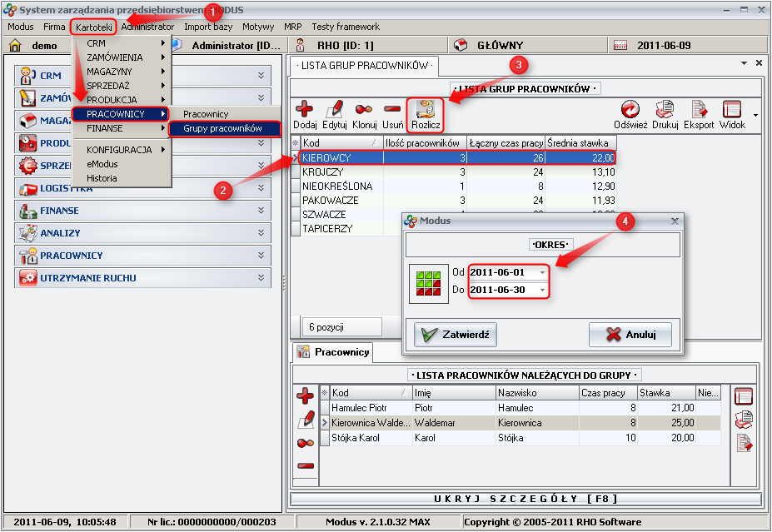Image resolution: width=772 pixels, height=532 pixels.
Task: Click the Drukuj print icon
Action: (x=665, y=110)
